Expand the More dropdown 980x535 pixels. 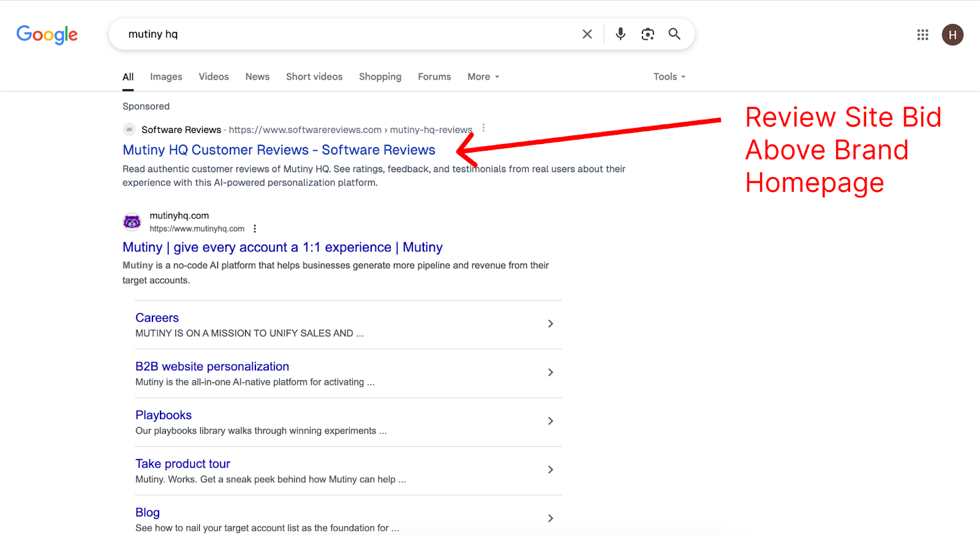coord(484,77)
